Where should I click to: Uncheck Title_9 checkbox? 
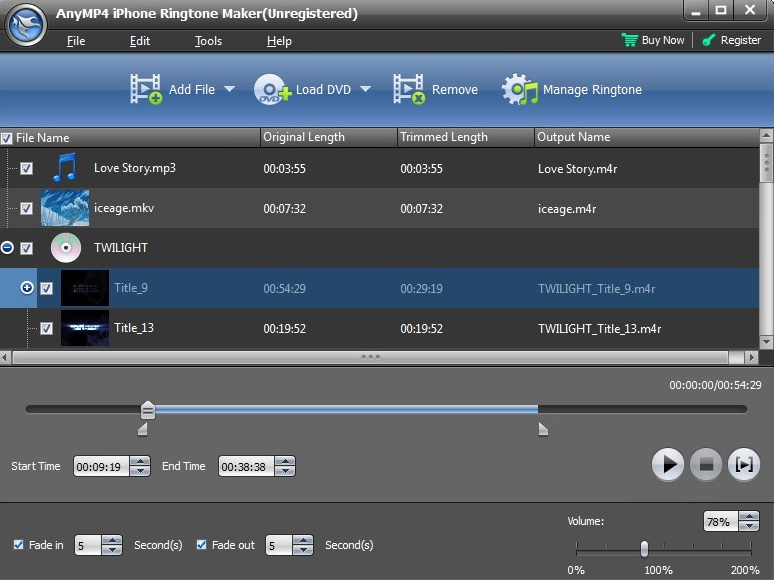pyautogui.click(x=46, y=288)
